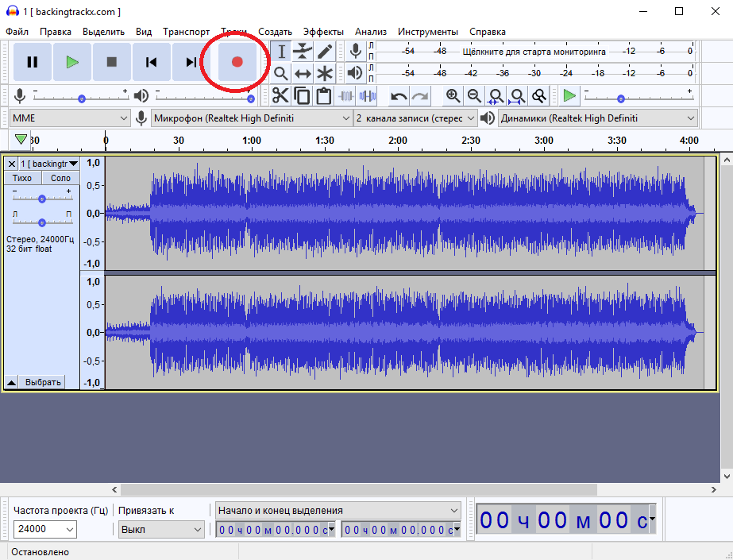Image resolution: width=733 pixels, height=560 pixels.
Task: Open the MME audio host dropdown
Action: [x=70, y=118]
